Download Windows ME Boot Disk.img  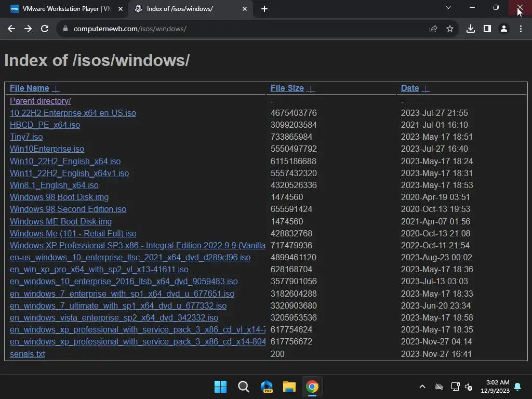pos(61,221)
